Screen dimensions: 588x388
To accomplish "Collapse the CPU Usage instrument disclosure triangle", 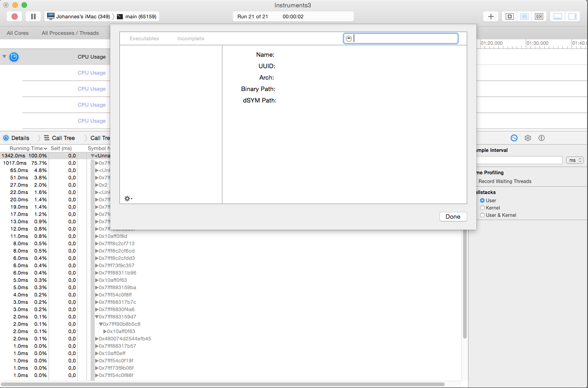I will pos(5,57).
